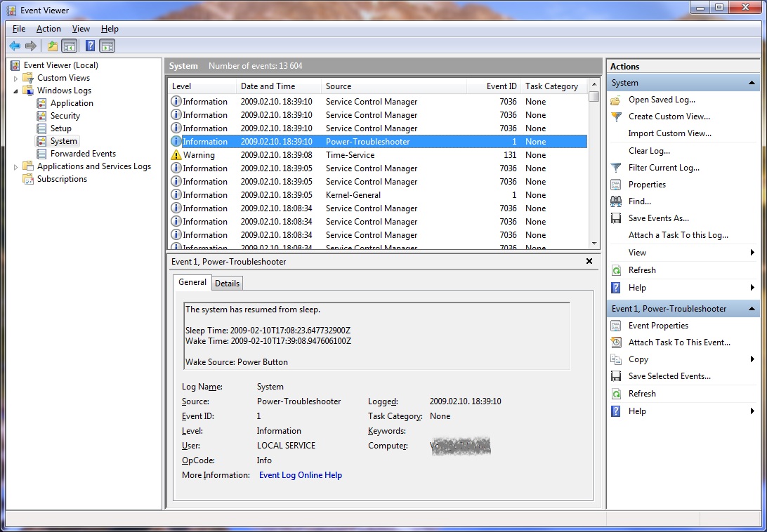Collapse the System actions section

click(x=752, y=83)
